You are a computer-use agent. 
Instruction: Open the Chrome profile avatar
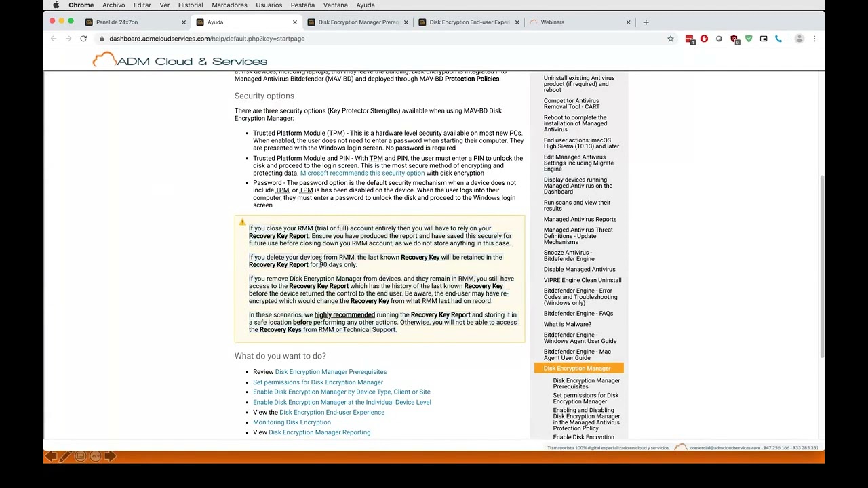pos(799,39)
